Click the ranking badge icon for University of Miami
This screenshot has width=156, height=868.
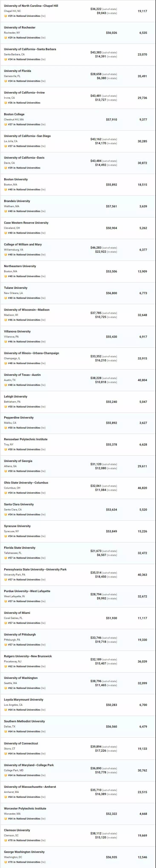6,623
